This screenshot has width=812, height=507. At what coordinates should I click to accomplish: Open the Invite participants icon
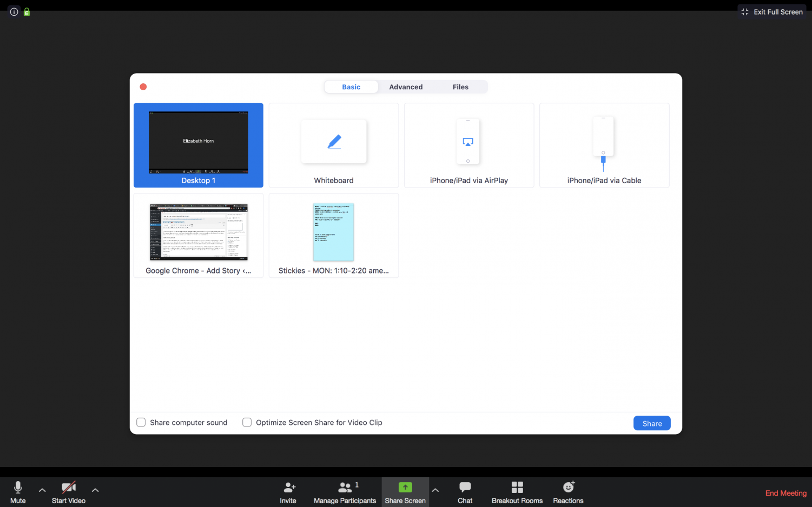(289, 488)
